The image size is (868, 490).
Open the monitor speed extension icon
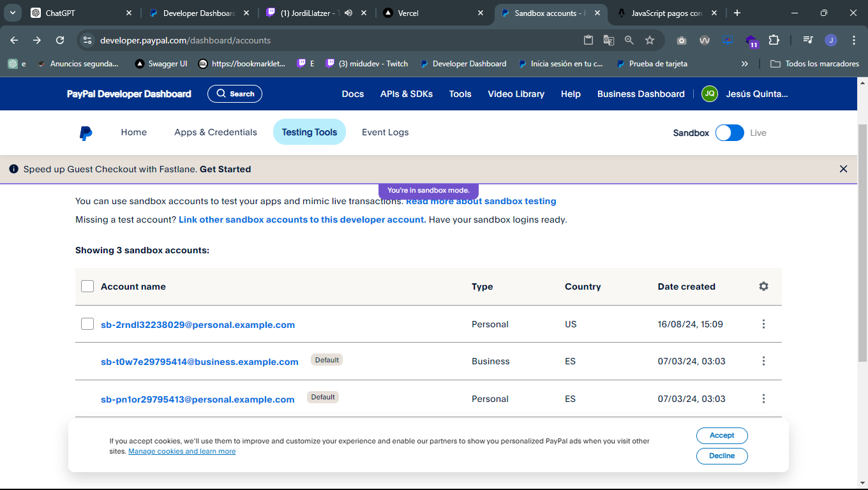click(x=728, y=40)
